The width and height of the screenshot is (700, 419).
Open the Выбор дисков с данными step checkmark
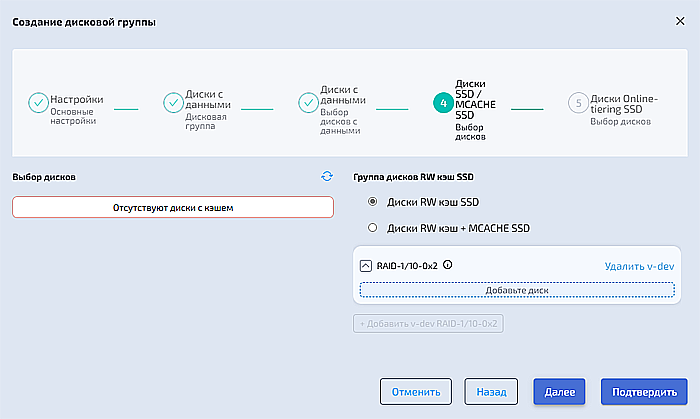pyautogui.click(x=308, y=103)
